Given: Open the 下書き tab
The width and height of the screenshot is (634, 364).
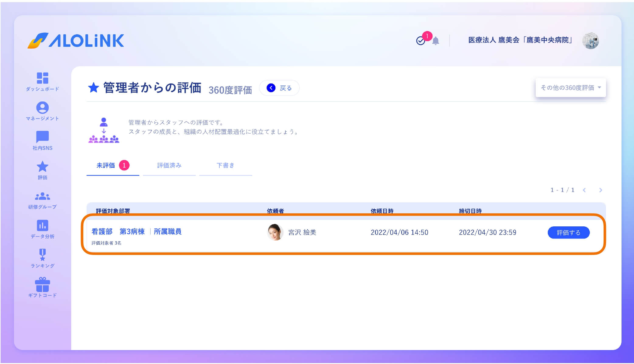Looking at the screenshot, I should tap(225, 166).
